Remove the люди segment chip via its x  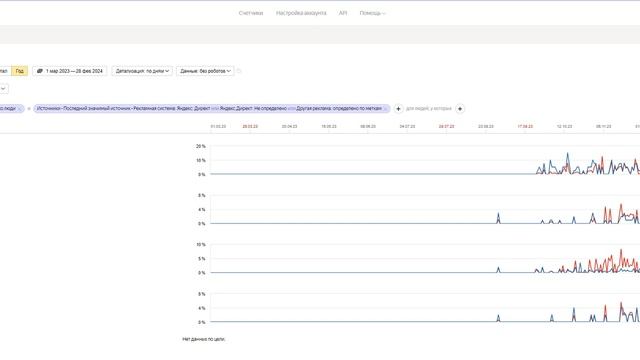click(19, 109)
